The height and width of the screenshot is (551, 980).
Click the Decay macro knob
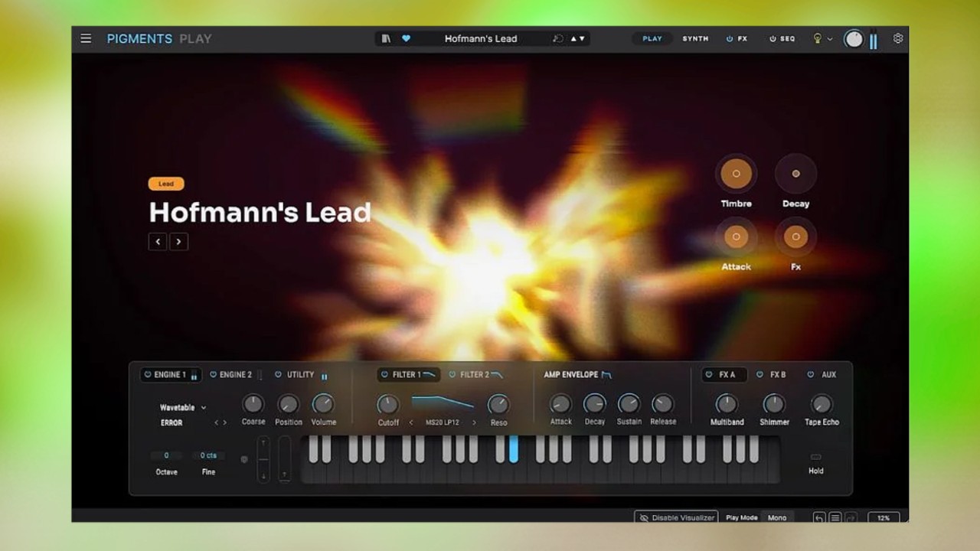(x=795, y=174)
